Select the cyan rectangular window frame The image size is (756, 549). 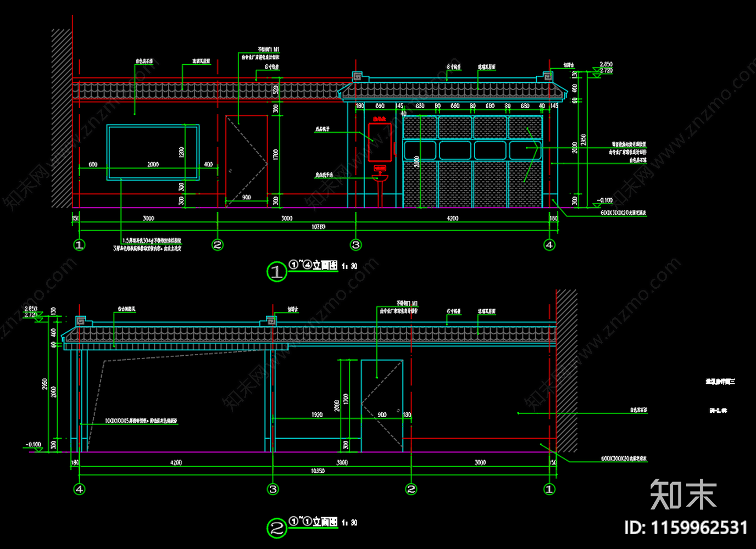pos(153,153)
